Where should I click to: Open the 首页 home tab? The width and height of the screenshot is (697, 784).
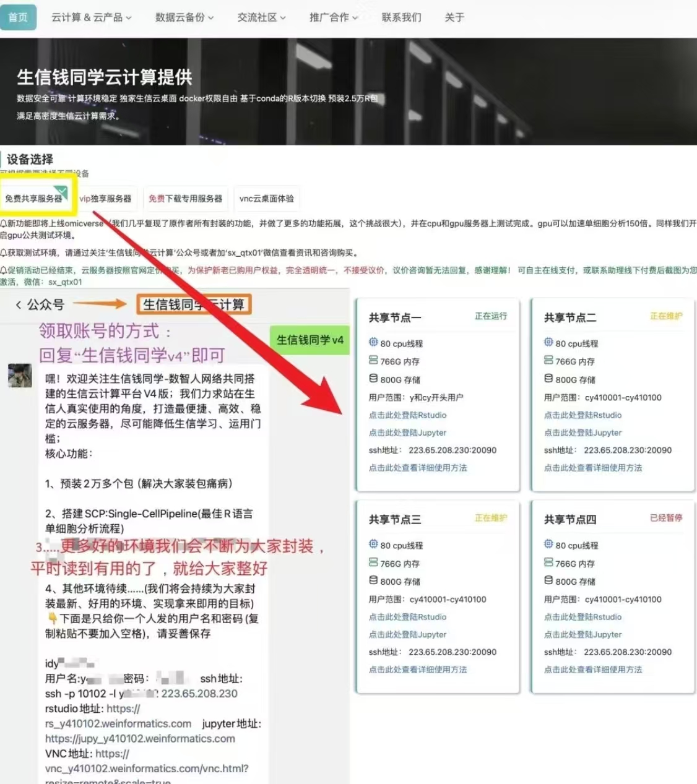18,17
